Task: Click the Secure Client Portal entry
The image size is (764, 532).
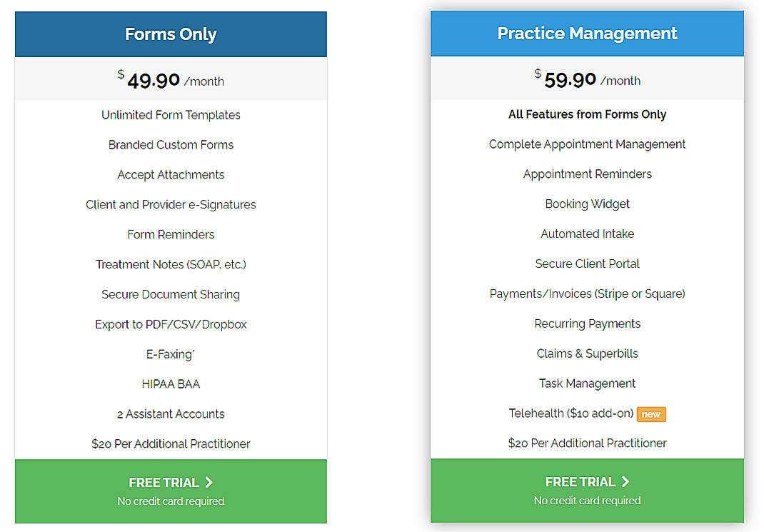Action: (587, 264)
